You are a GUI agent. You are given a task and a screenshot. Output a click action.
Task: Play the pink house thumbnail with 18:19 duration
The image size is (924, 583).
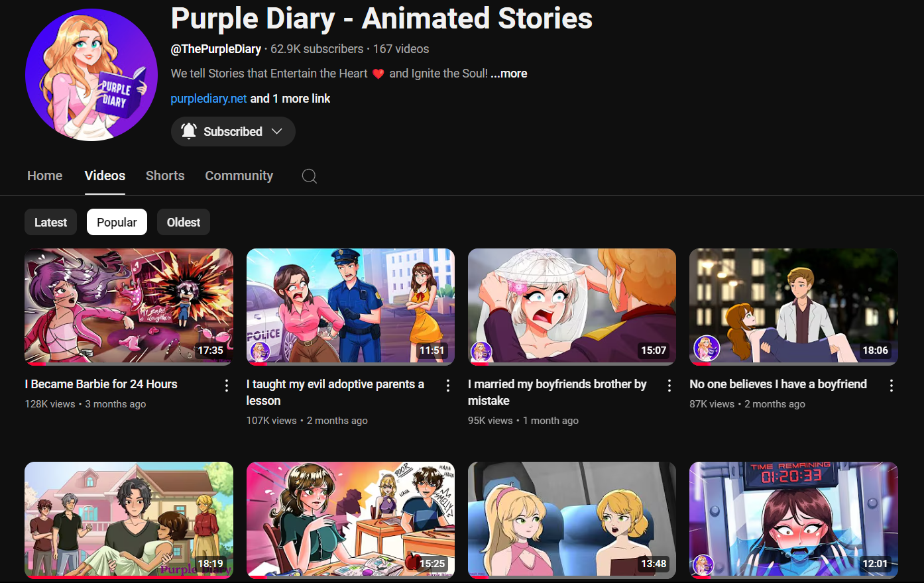129,520
